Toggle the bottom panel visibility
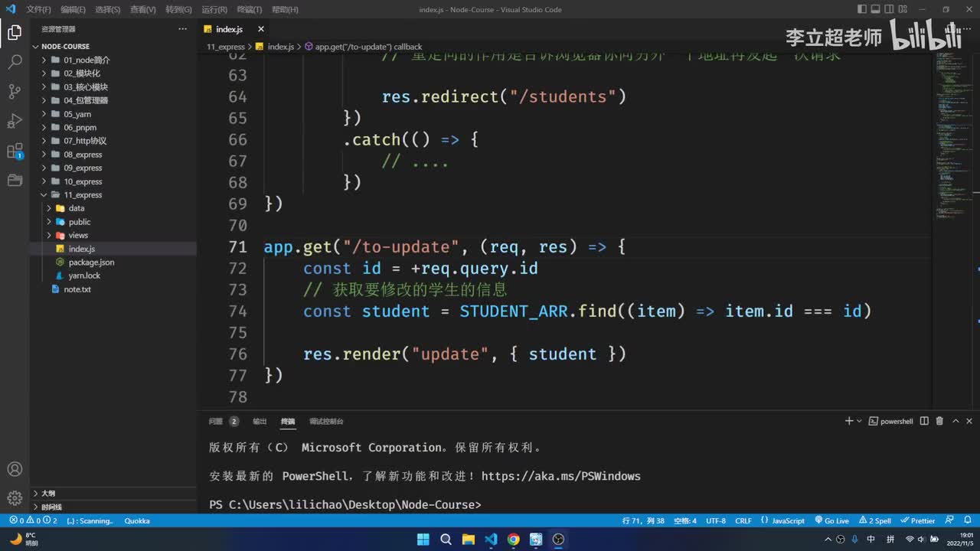 tap(874, 9)
